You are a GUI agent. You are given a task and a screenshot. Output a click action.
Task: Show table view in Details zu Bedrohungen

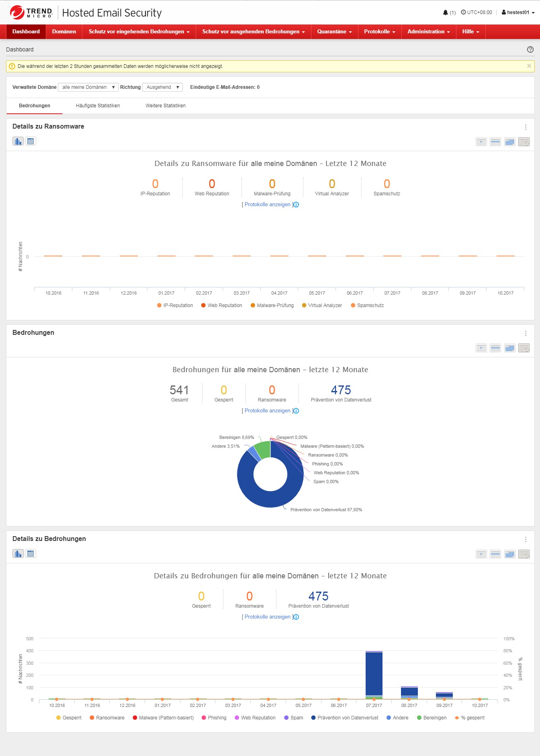pos(31,553)
